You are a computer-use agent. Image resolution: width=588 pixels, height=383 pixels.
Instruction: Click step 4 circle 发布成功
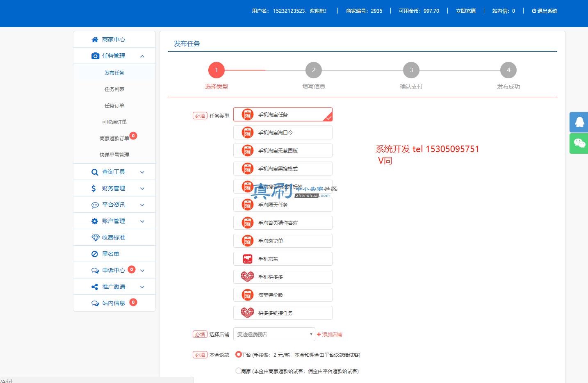click(x=508, y=70)
